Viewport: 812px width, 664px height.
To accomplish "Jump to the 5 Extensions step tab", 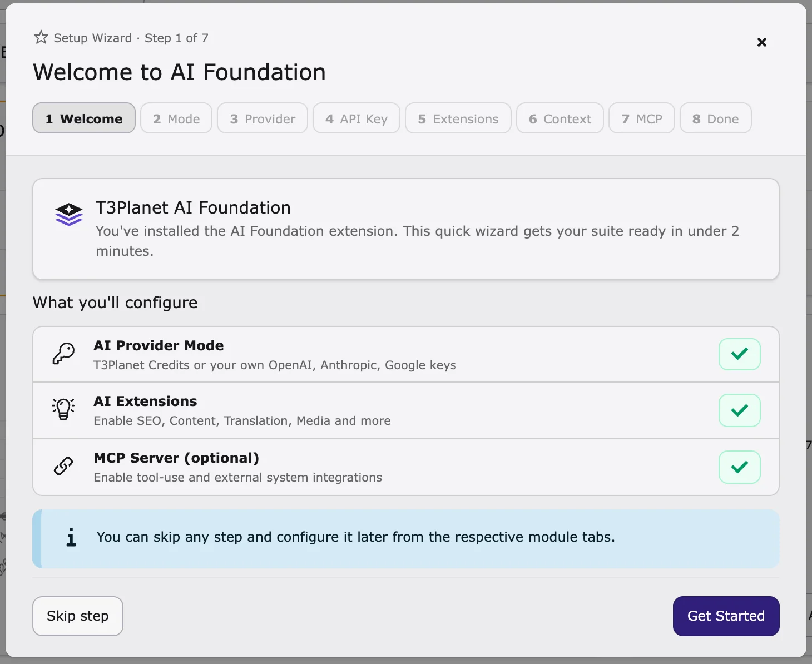I will (x=458, y=118).
